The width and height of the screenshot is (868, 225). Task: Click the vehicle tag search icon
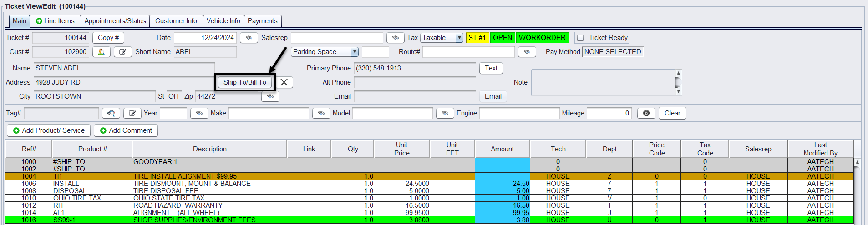(x=111, y=113)
